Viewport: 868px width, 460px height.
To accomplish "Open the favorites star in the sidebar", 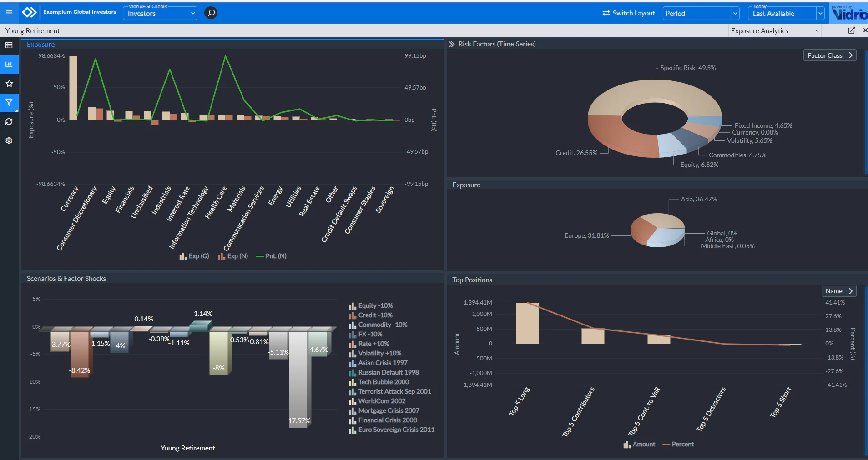I will click(9, 83).
